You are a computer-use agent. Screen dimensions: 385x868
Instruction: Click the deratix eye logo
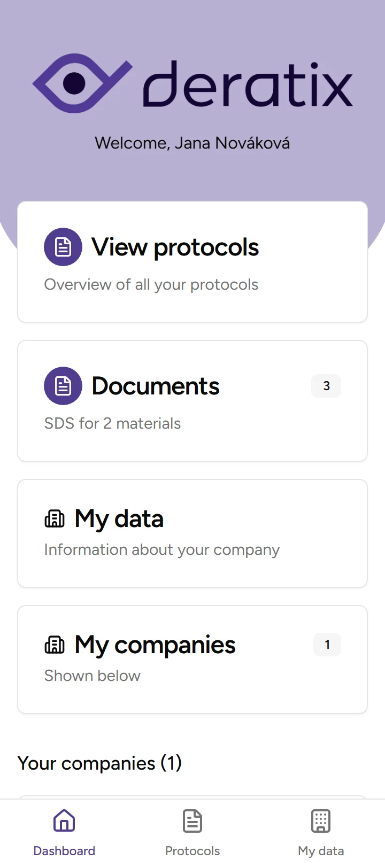(x=82, y=83)
